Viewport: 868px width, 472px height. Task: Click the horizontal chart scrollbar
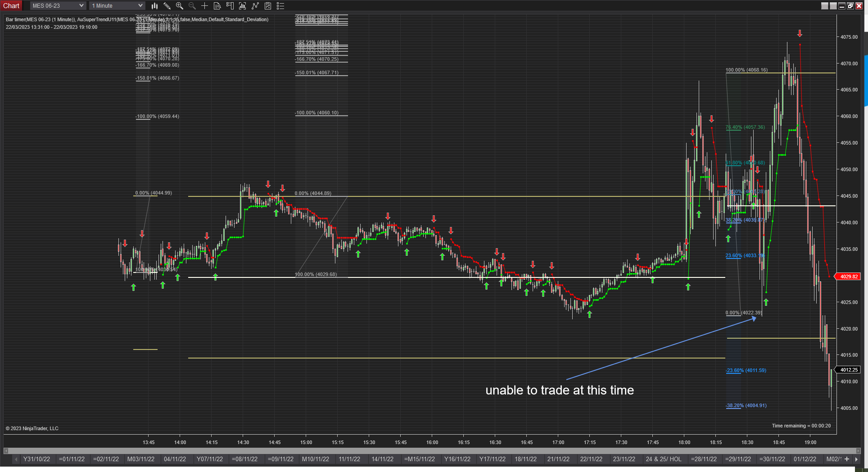pyautogui.click(x=432, y=450)
